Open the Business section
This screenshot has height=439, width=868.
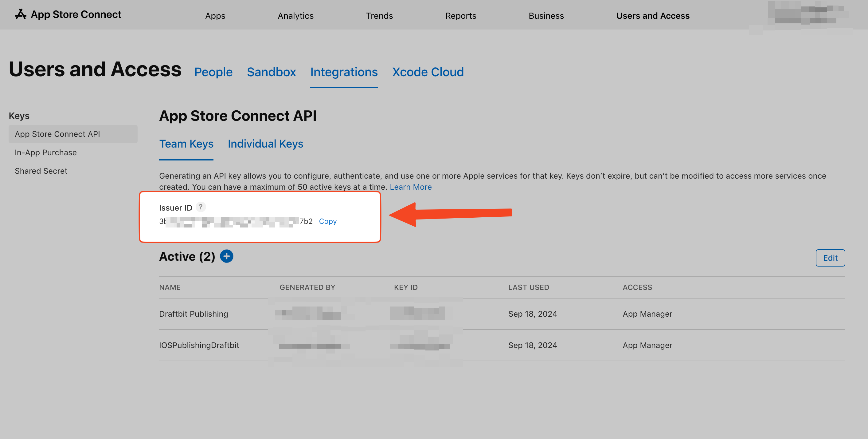(x=546, y=15)
